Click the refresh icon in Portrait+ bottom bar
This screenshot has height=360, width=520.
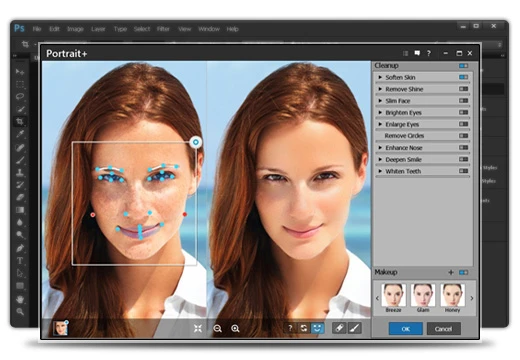click(304, 328)
